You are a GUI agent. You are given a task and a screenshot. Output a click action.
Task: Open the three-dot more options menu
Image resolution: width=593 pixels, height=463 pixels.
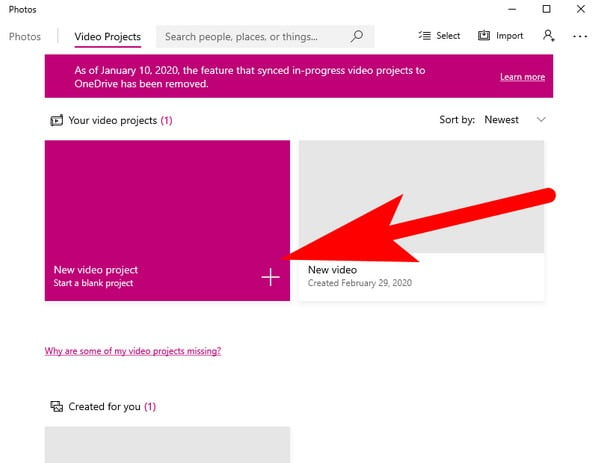pos(580,36)
